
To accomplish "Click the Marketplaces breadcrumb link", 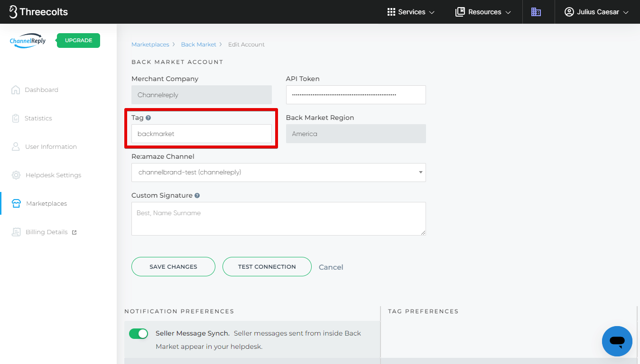I will [x=150, y=44].
